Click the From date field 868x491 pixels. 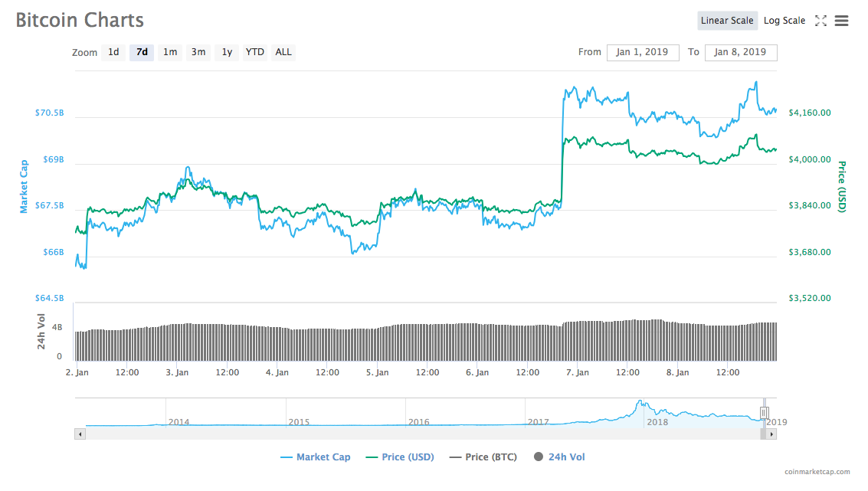[643, 52]
